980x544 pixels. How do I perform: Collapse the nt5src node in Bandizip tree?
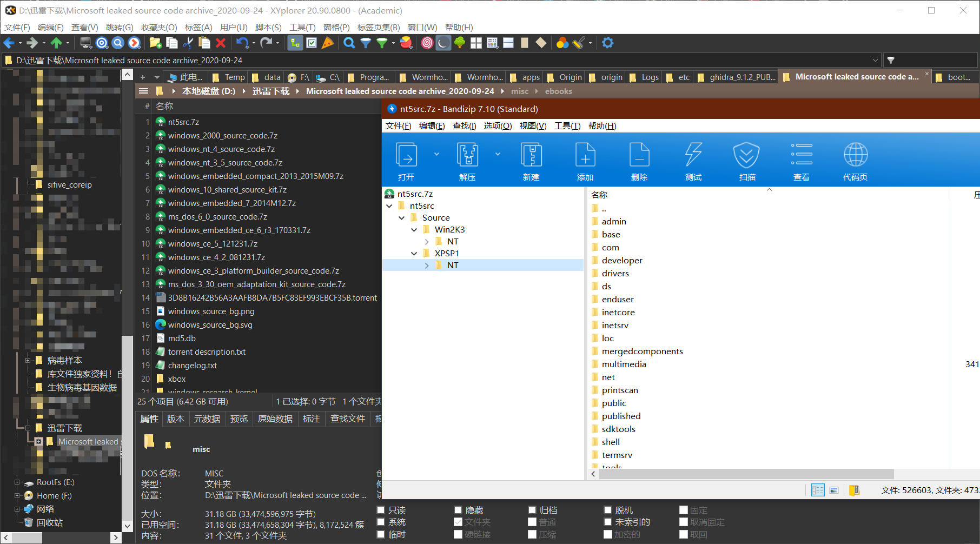tap(389, 206)
